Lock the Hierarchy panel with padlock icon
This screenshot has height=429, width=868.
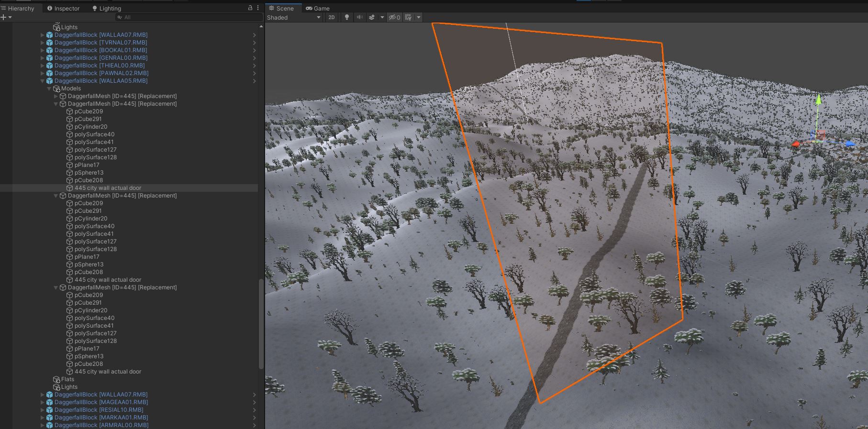pyautogui.click(x=250, y=8)
